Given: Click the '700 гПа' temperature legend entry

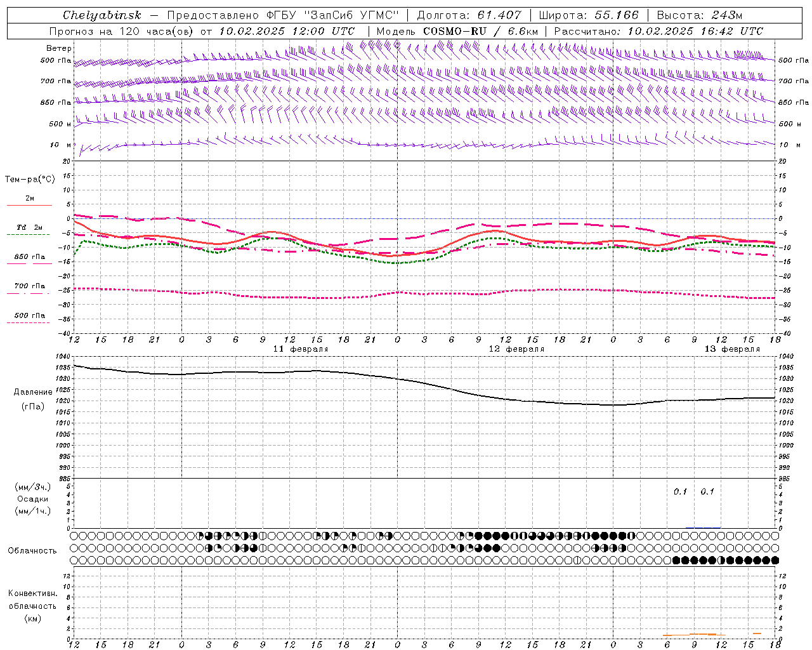Looking at the screenshot, I should click(30, 286).
